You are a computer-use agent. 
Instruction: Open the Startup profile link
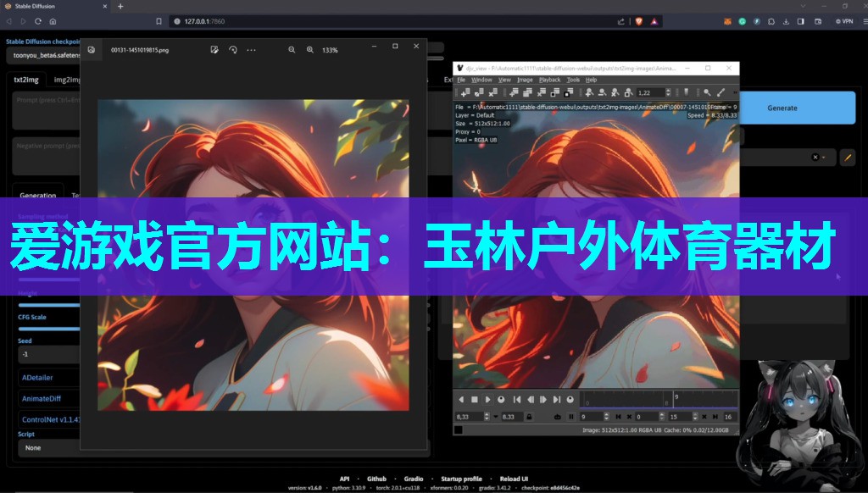461,479
